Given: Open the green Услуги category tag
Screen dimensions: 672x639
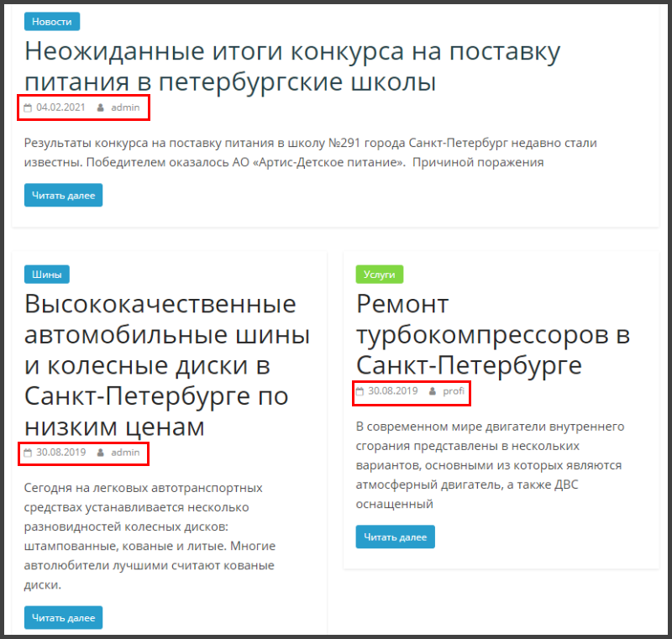Looking at the screenshot, I should [380, 274].
